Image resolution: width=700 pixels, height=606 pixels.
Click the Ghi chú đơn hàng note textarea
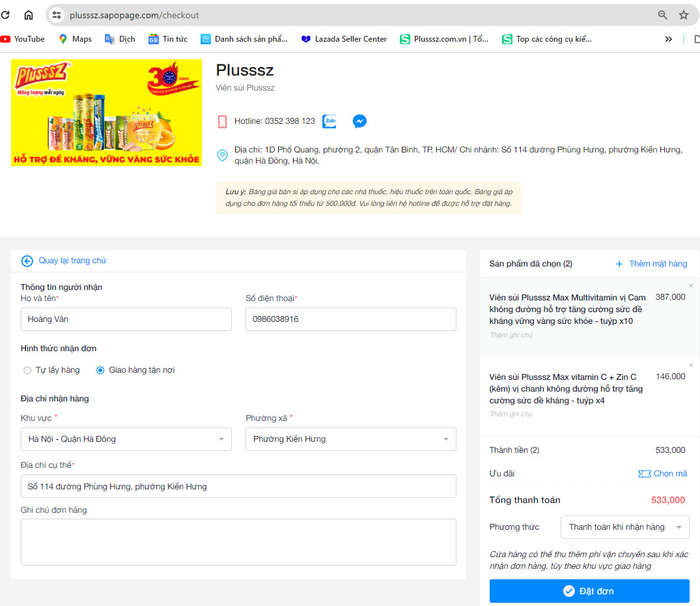pyautogui.click(x=238, y=542)
